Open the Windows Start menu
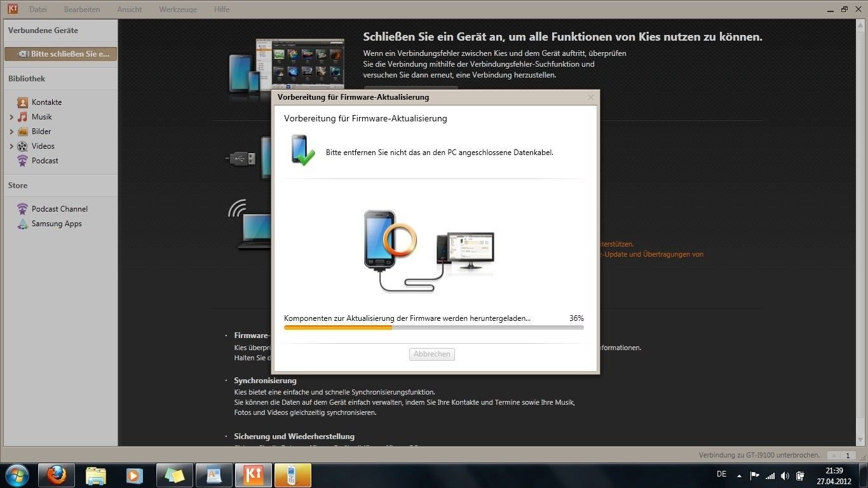The width and height of the screenshot is (868, 488). click(x=16, y=475)
